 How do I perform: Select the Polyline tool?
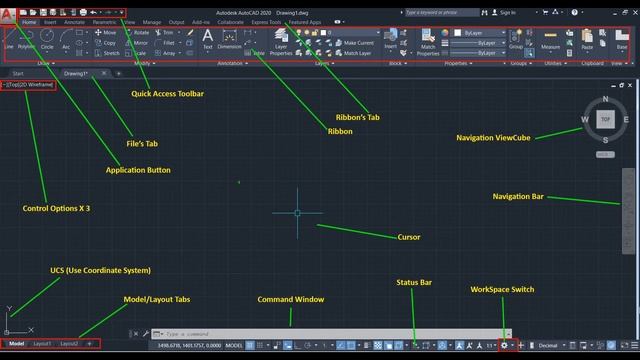(x=27, y=40)
